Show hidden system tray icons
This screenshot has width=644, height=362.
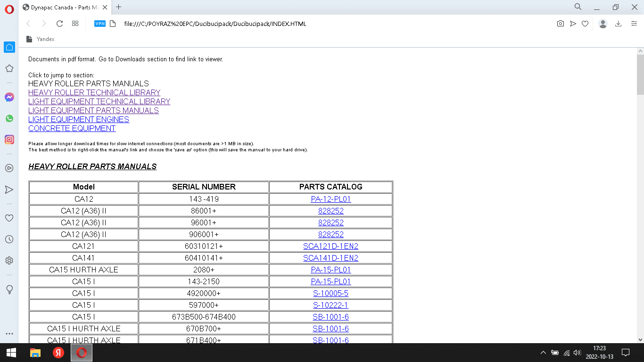(543, 353)
